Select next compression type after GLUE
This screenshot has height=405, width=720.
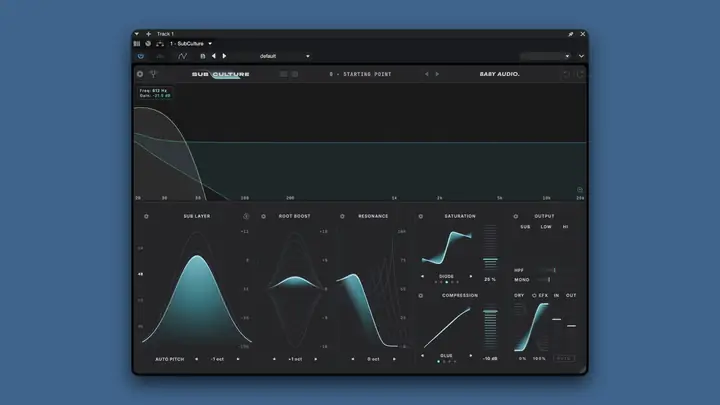[x=471, y=355]
